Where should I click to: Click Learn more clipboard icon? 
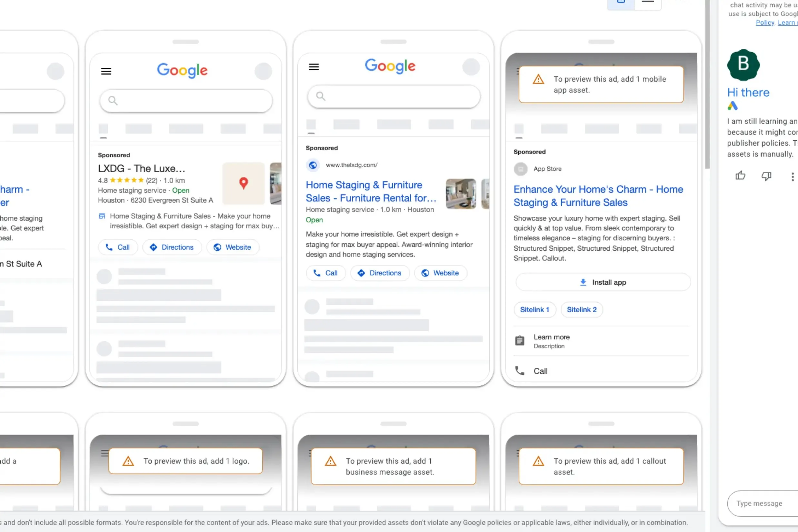point(520,341)
